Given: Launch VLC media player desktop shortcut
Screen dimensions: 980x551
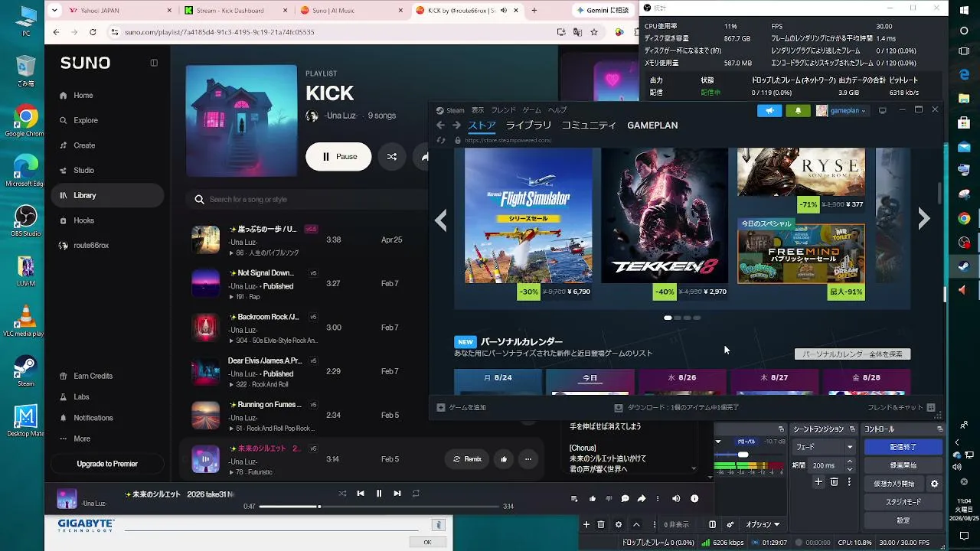Looking at the screenshot, I should pyautogui.click(x=25, y=321).
